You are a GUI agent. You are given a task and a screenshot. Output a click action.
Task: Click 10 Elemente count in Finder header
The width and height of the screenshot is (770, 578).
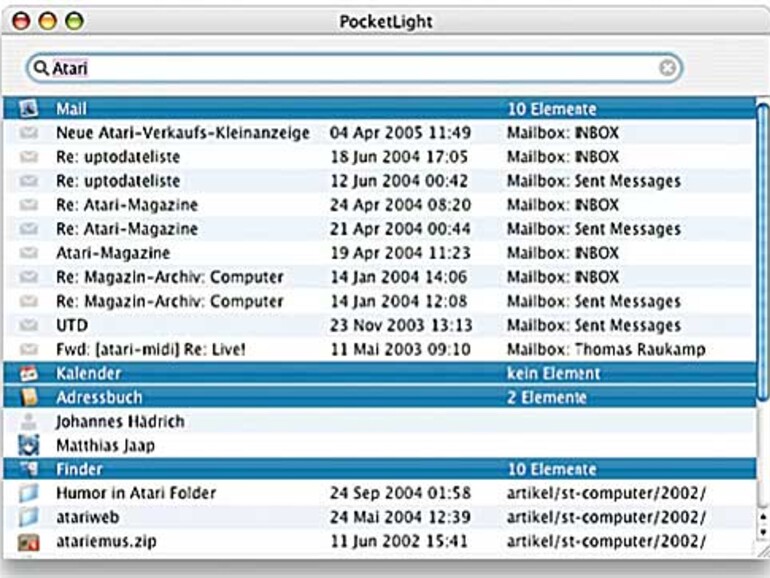click(551, 469)
